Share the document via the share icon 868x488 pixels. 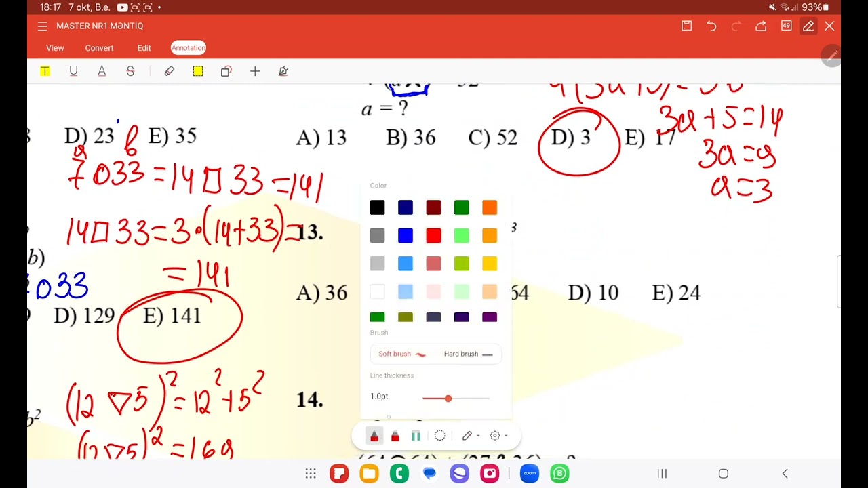tap(761, 26)
